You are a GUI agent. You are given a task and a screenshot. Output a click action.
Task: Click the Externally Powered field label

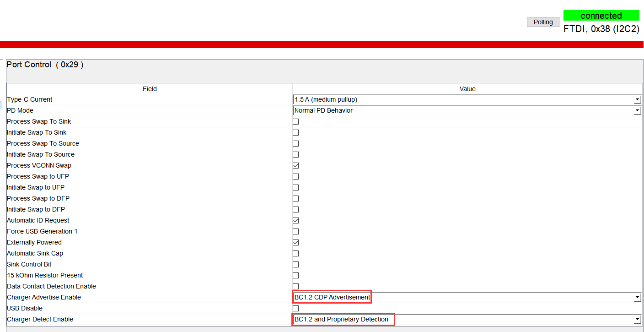(34, 242)
